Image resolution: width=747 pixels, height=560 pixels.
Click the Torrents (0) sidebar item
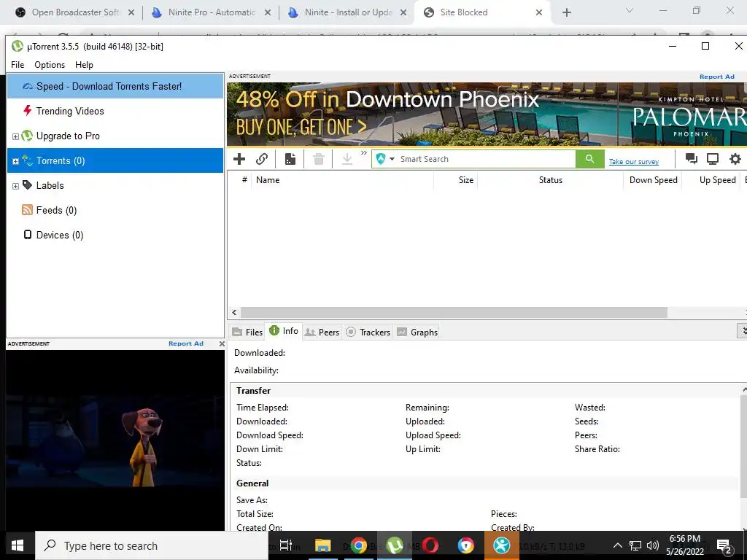[x=115, y=160]
